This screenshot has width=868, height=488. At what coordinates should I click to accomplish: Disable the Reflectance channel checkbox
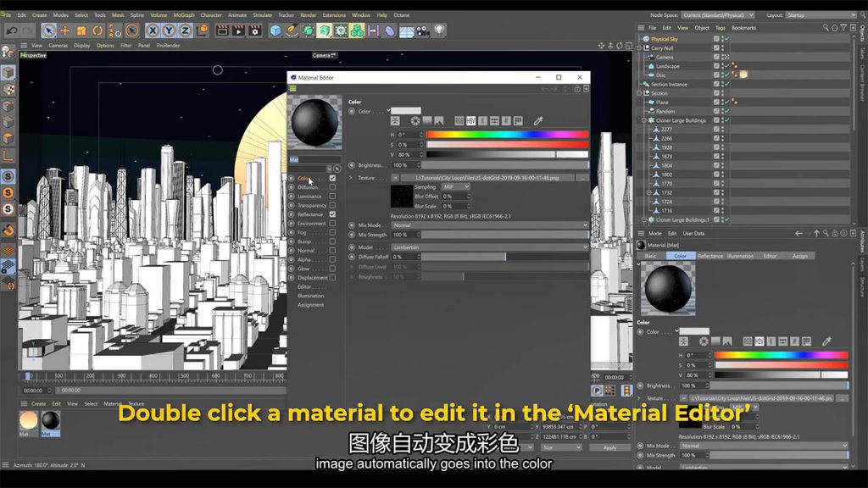[x=332, y=214]
